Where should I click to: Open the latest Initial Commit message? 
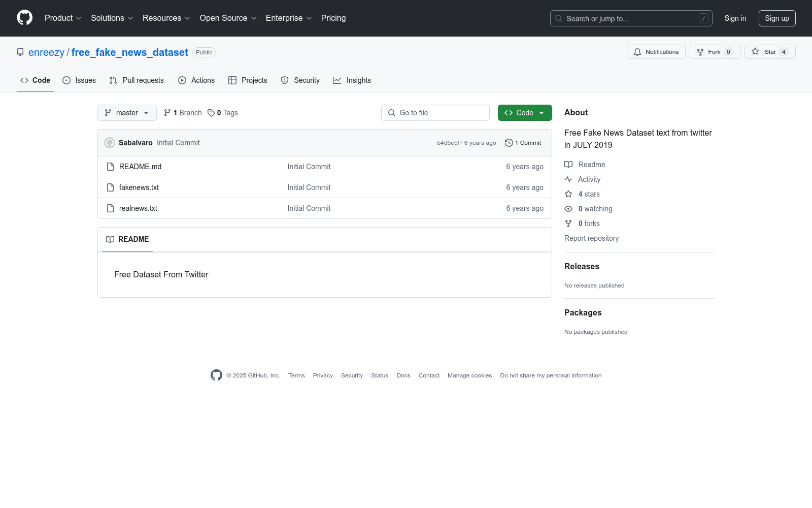(178, 143)
